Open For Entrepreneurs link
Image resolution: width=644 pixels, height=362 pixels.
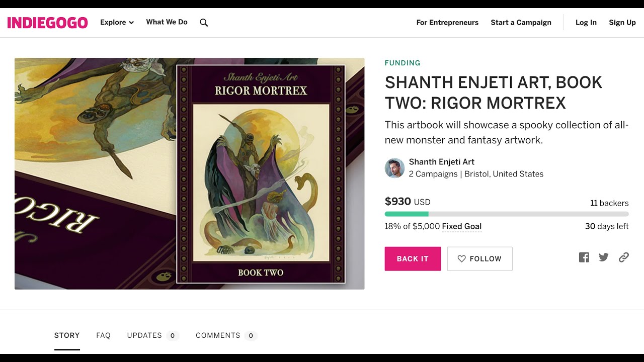click(x=447, y=23)
